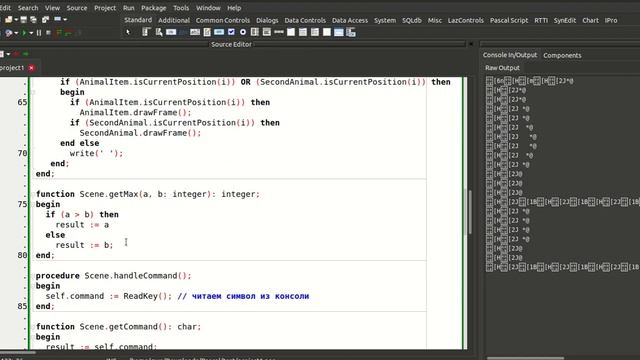Click the Toggle Form/Unit toolbar icon
Screen dimensions: 640x360
(46, 19)
